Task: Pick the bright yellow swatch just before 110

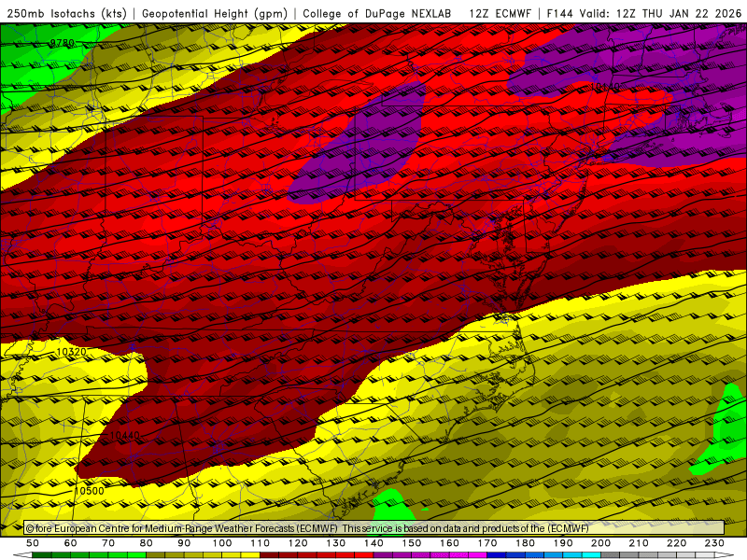Action: [x=250, y=555]
